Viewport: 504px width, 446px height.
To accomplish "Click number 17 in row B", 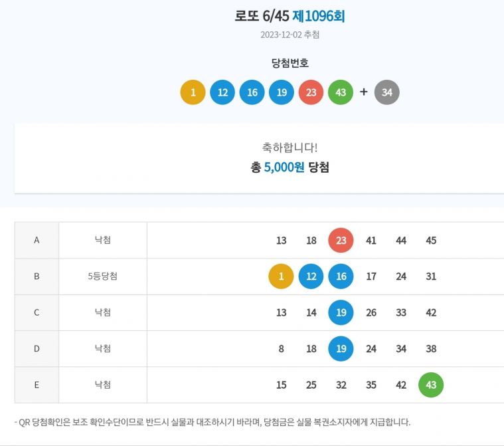I will (x=371, y=277).
